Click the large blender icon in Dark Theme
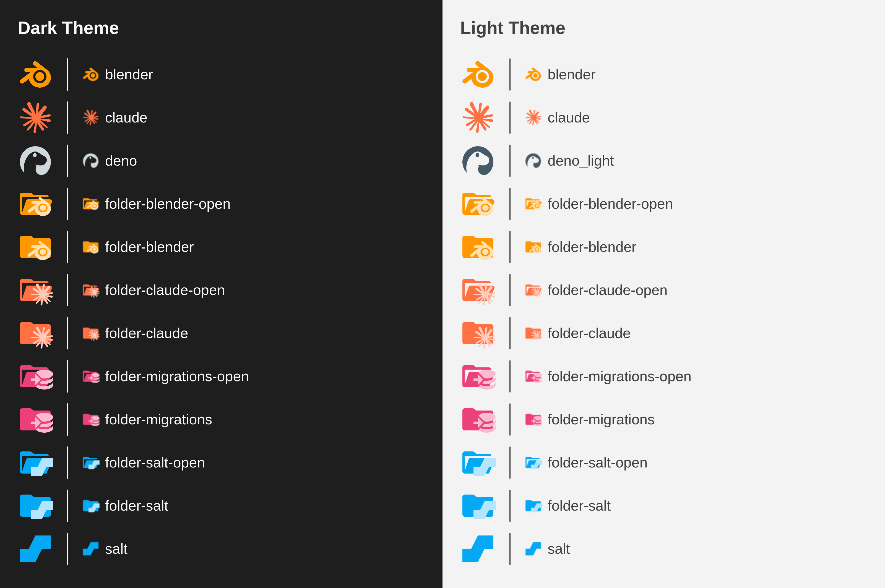This screenshot has width=885, height=588. pyautogui.click(x=36, y=75)
